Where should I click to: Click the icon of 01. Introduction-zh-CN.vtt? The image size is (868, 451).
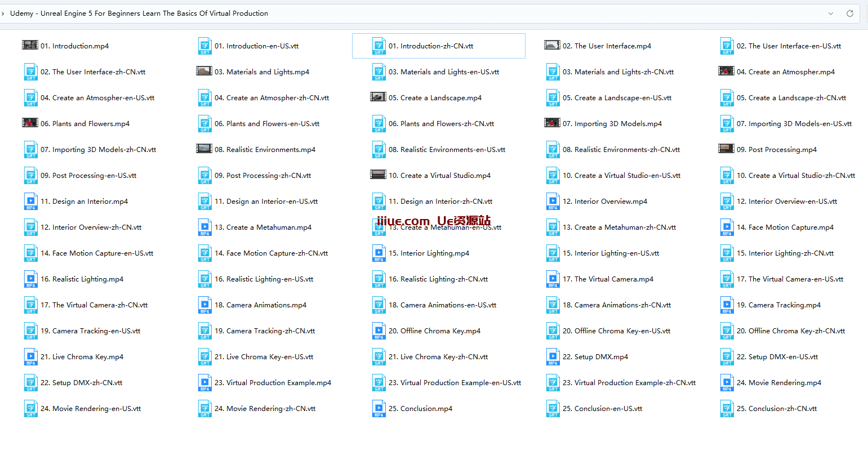point(379,46)
